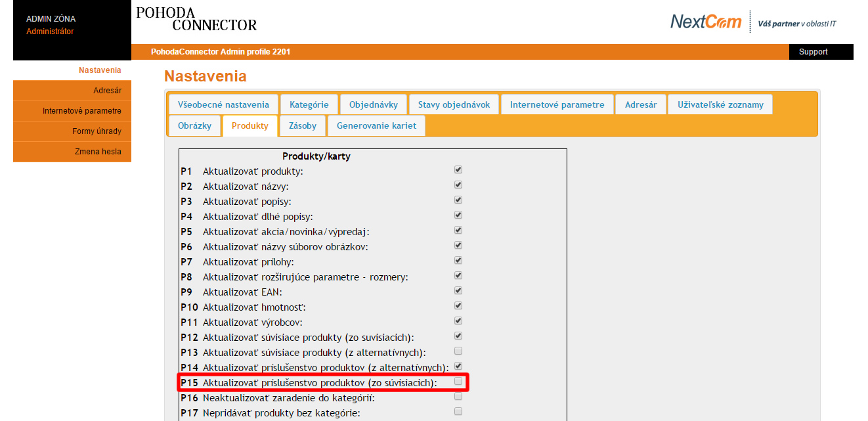868x421 pixels.
Task: Switch to the Adresár tab
Action: pyautogui.click(x=641, y=104)
